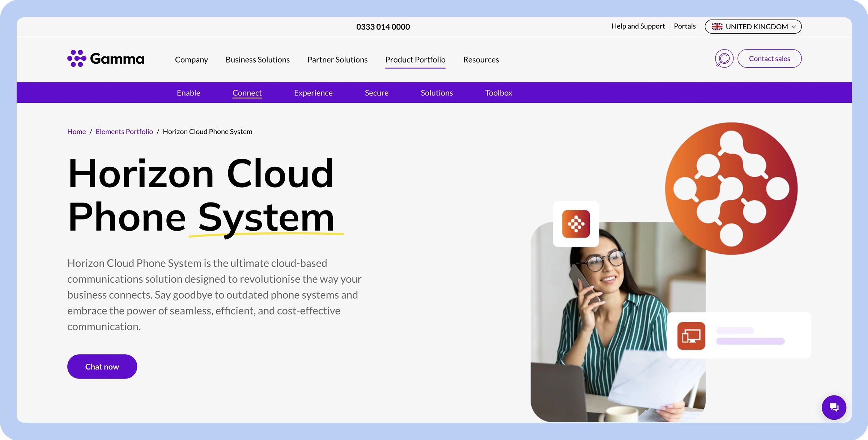868x440 pixels.
Task: Select the devices icon on the notification card
Action: click(x=691, y=335)
